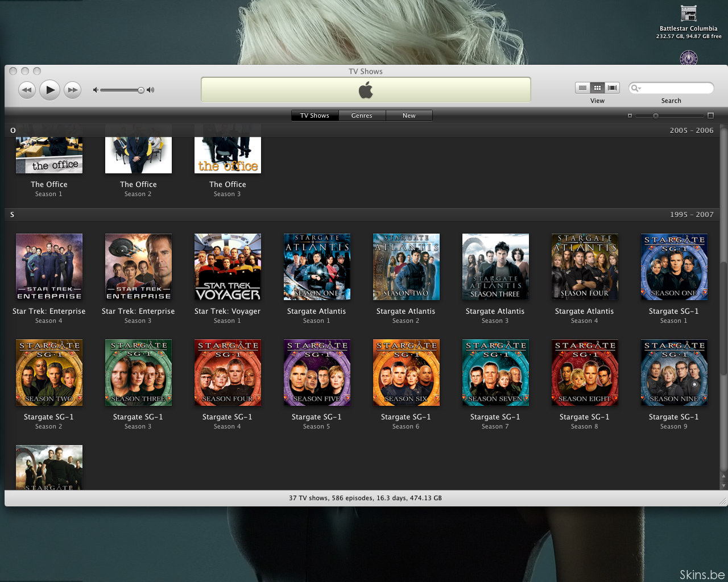Select Stargate Atlantis Season One cover
The height and width of the screenshot is (582, 728).
[317, 267]
